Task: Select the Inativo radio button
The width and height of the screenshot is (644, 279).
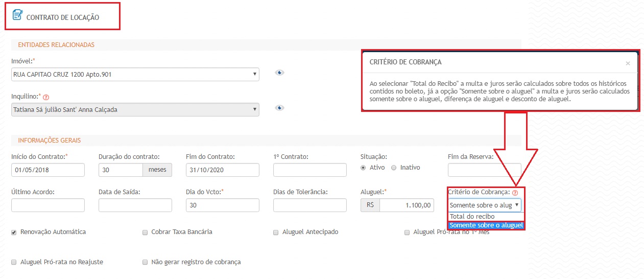Action: click(394, 168)
